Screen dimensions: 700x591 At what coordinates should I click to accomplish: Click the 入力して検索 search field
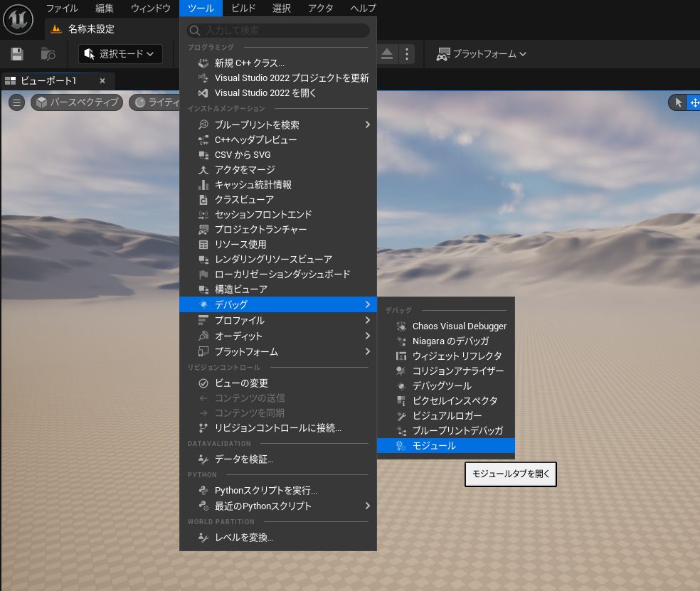[277, 31]
